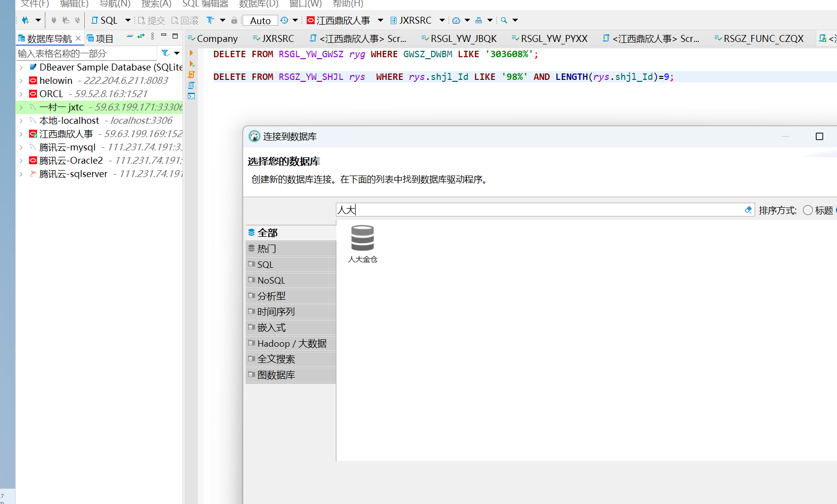The image size is (837, 504).
Task: Click the 回滚 rollback button
Action: (185, 20)
